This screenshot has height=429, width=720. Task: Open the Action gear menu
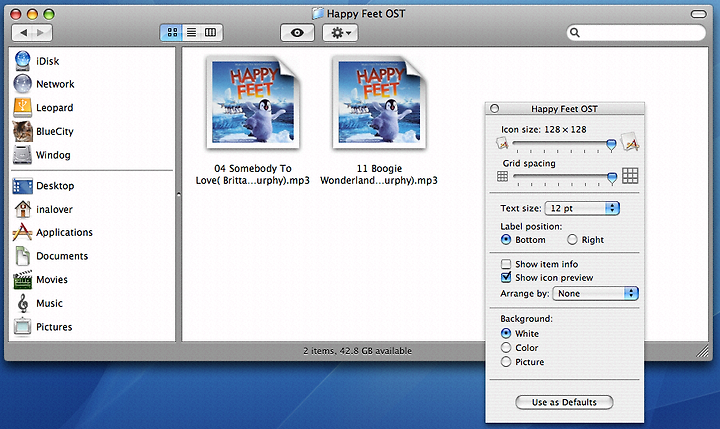pos(340,33)
